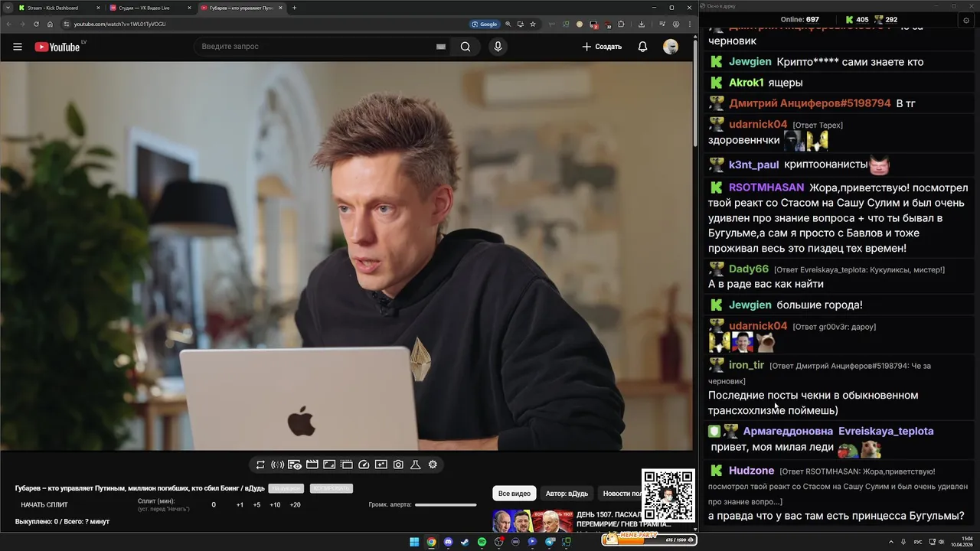Start voice search with microphone icon

tap(498, 47)
